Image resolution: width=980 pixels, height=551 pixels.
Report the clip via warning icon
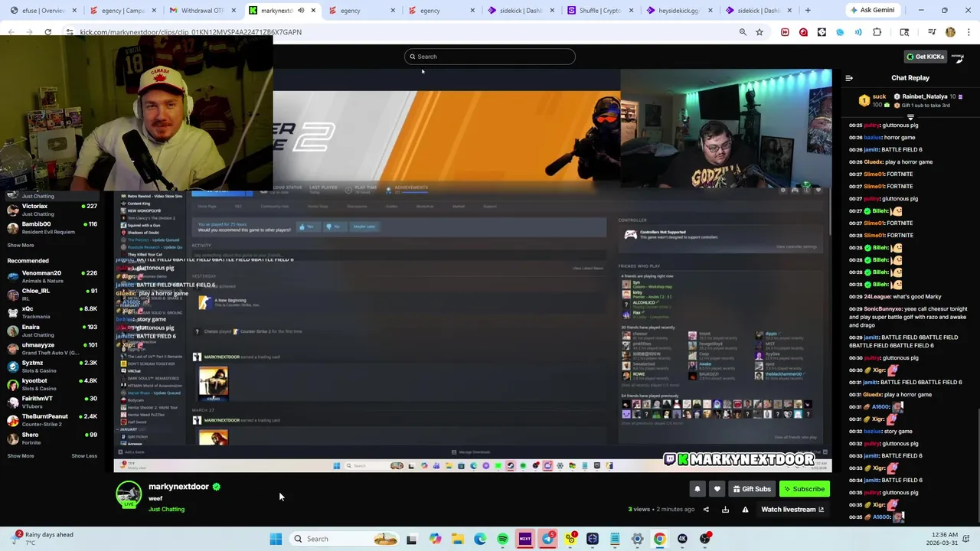pos(745,510)
